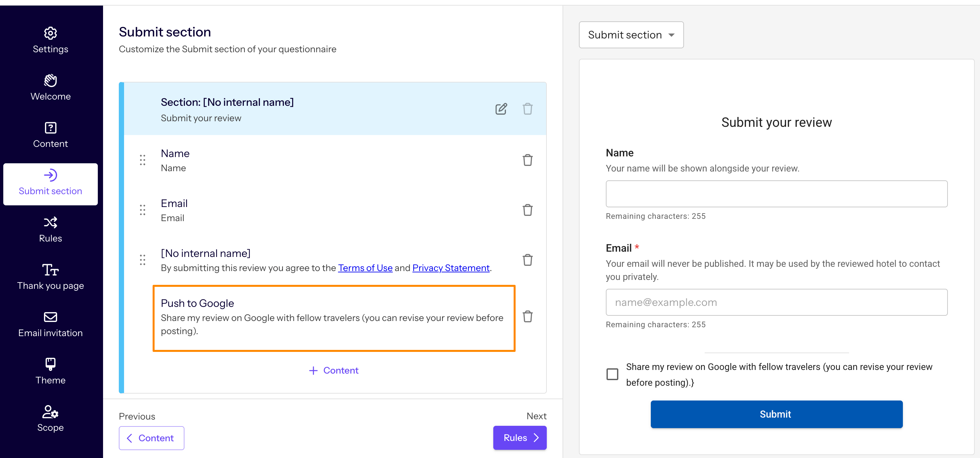Viewport: 980px width, 458px height.
Task: Open the Terms of Use link
Action: click(365, 268)
